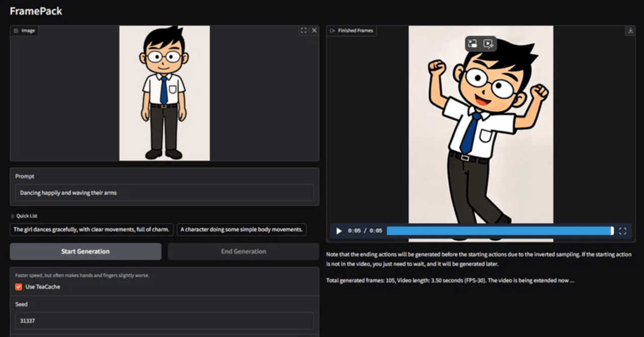Click the video time readout 0:05 / 0:05

pos(365,231)
